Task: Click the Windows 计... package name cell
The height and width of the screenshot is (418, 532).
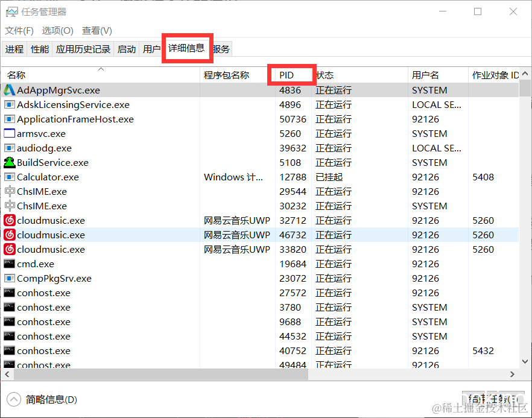Action: coord(233,177)
